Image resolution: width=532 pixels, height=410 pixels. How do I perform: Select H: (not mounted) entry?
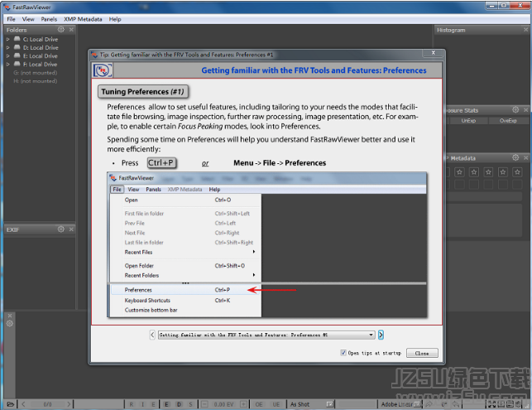click(x=36, y=81)
